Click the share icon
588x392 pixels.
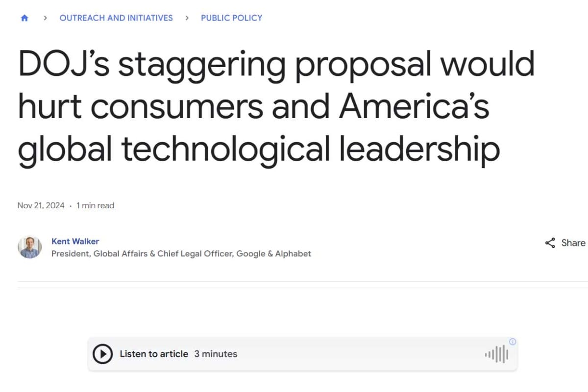550,243
